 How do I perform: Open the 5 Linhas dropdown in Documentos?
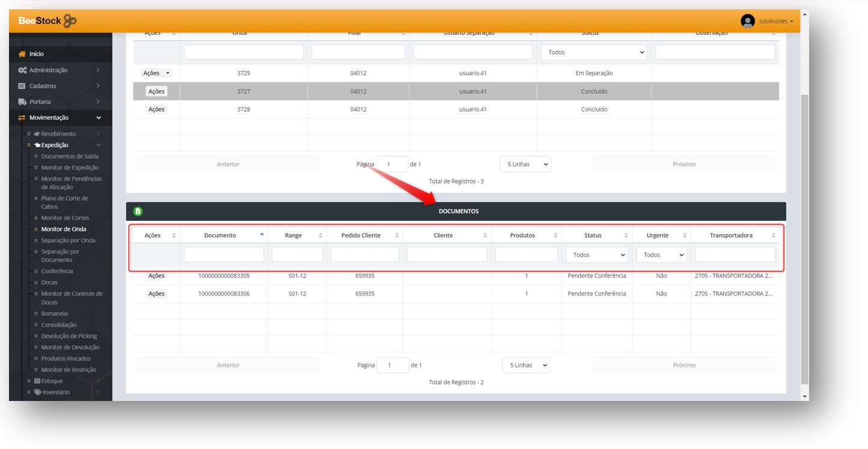[x=526, y=365]
